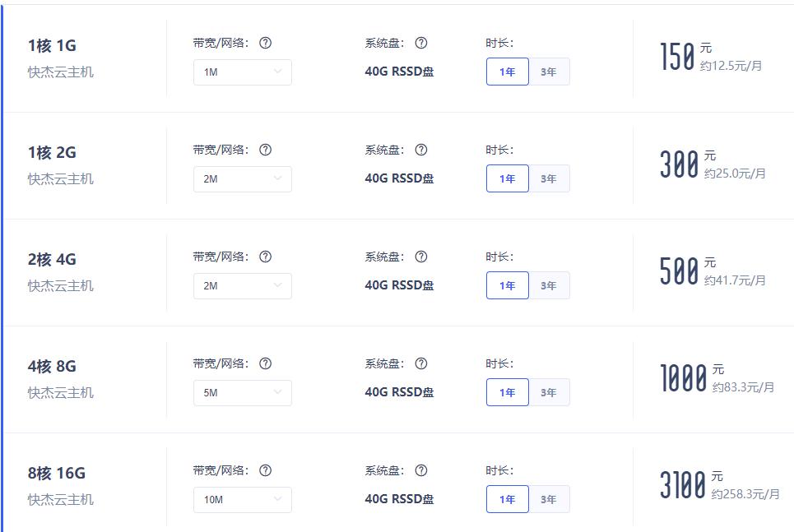Viewport: 794px width, 532px height.
Task: Click bandwidth help icon in 8核 16G row
Action: [x=265, y=470]
